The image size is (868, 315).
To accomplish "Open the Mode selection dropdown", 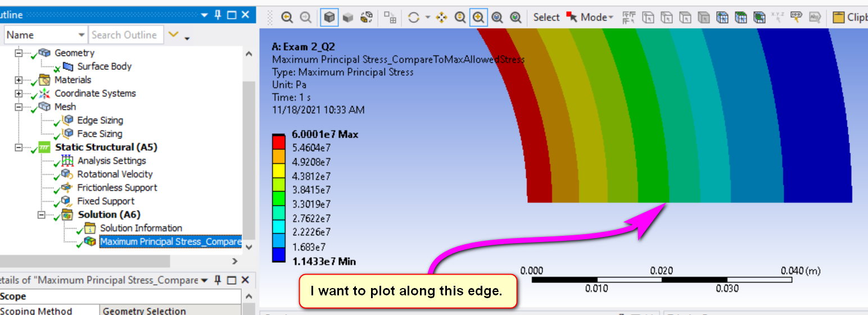I will (x=590, y=17).
